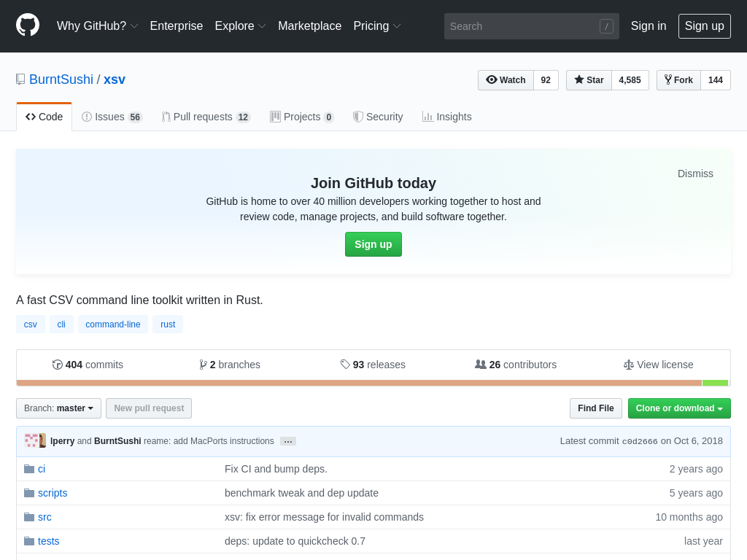Watch the xsv repository

pyautogui.click(x=506, y=80)
